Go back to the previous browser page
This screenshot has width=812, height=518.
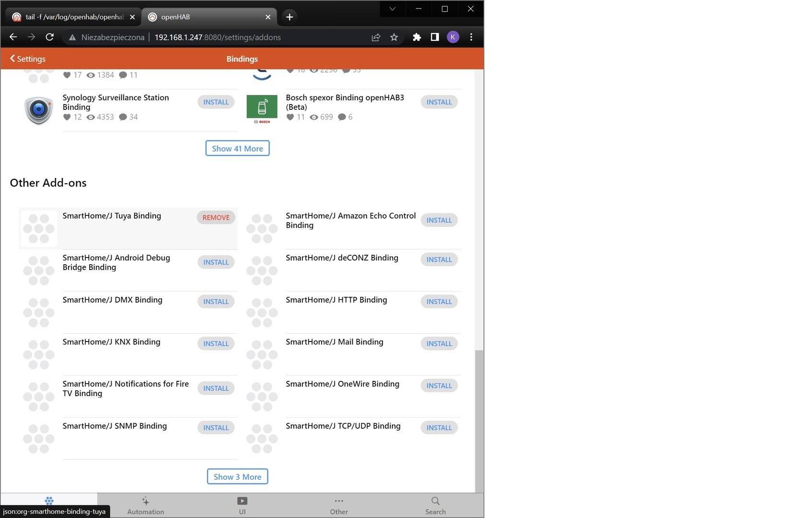tap(13, 37)
